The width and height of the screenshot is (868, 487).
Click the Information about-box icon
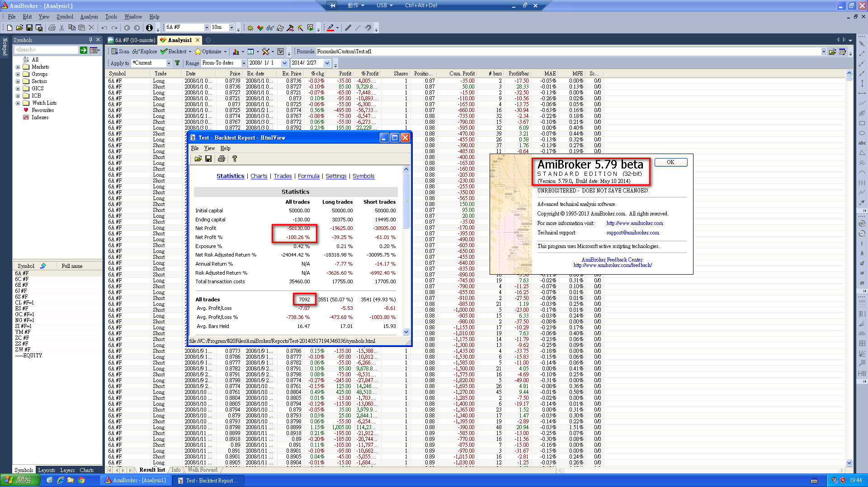[149, 28]
